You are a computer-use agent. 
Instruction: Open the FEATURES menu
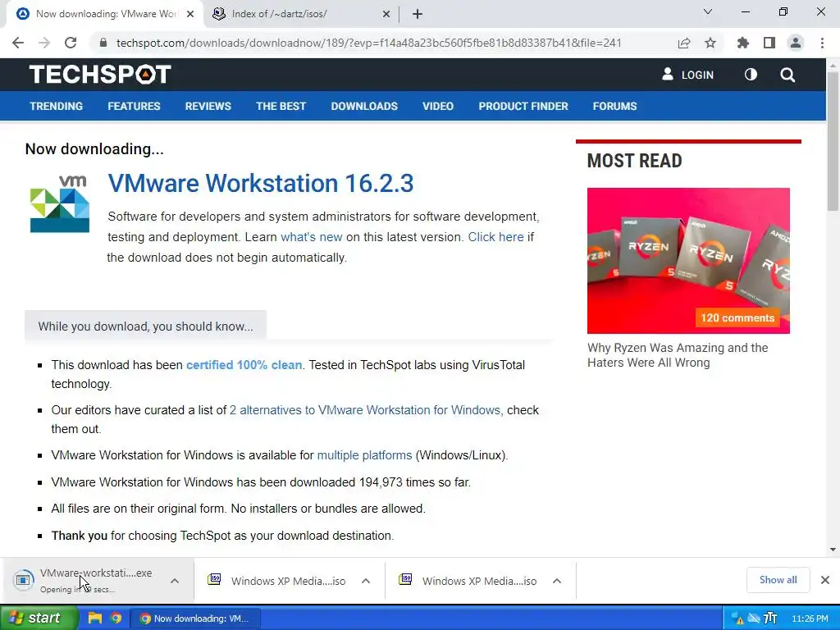coord(134,106)
